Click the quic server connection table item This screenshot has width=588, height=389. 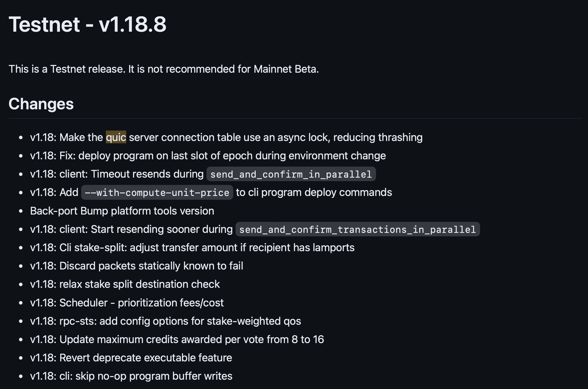point(226,137)
